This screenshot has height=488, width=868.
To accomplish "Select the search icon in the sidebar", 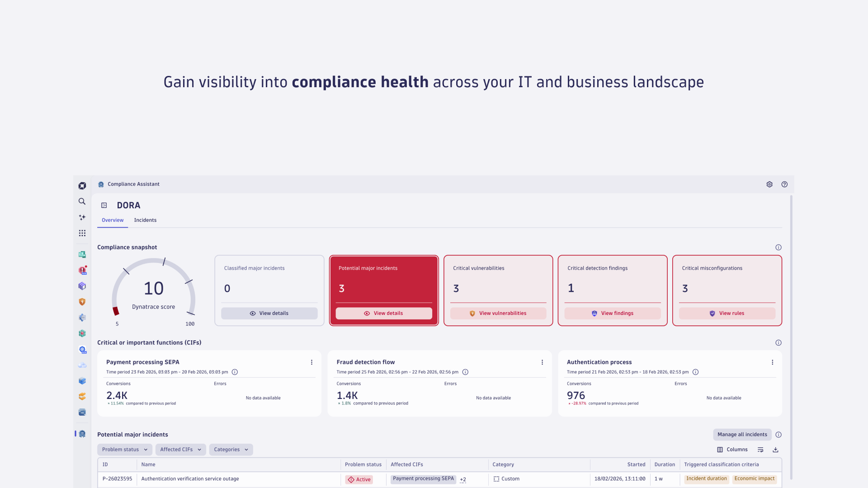I will [x=82, y=202].
